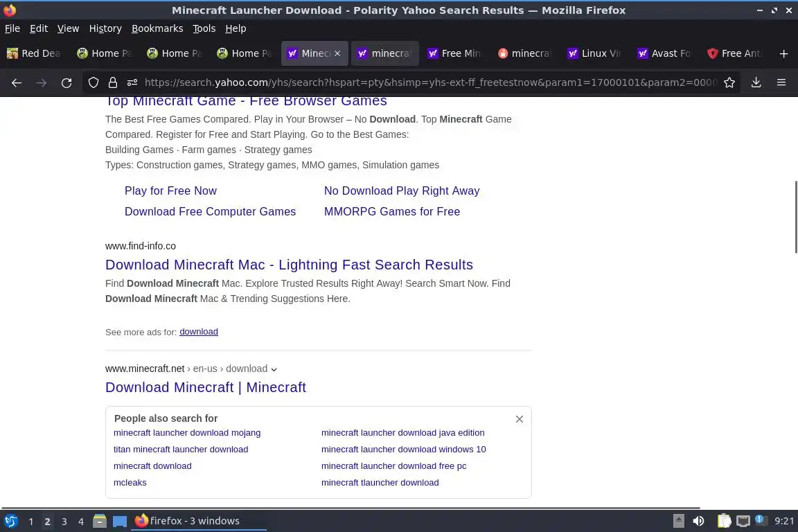
Task: Close the active Minecraft search tab
Action: point(337,53)
